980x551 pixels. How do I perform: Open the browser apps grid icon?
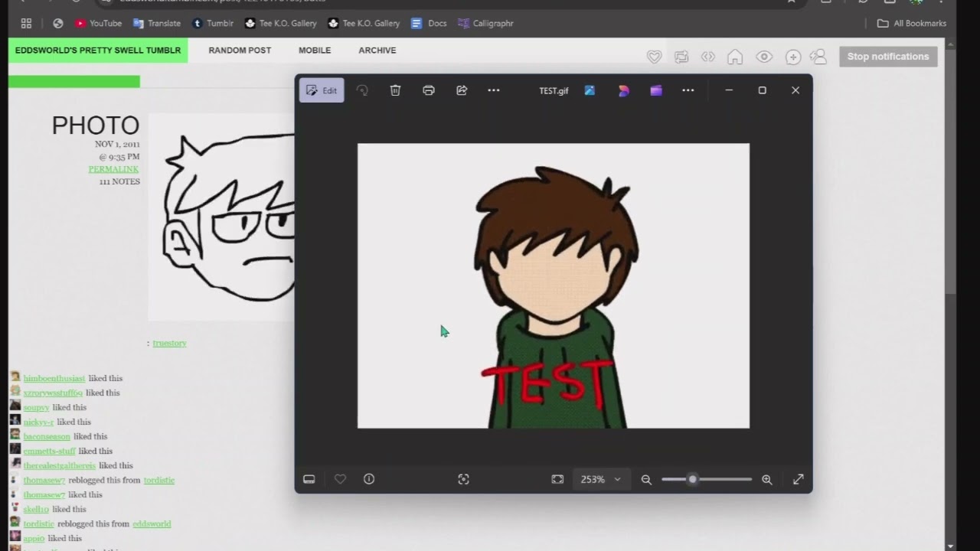[26, 23]
